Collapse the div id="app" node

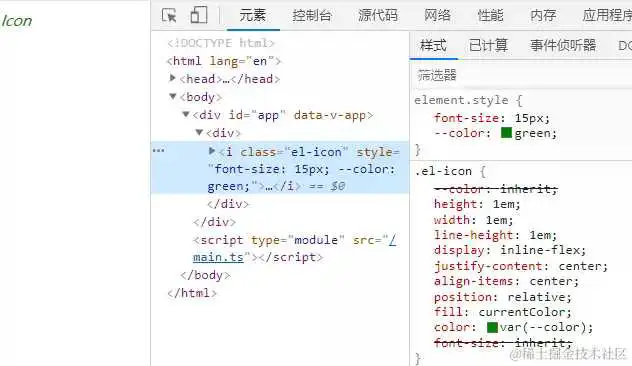click(185, 114)
